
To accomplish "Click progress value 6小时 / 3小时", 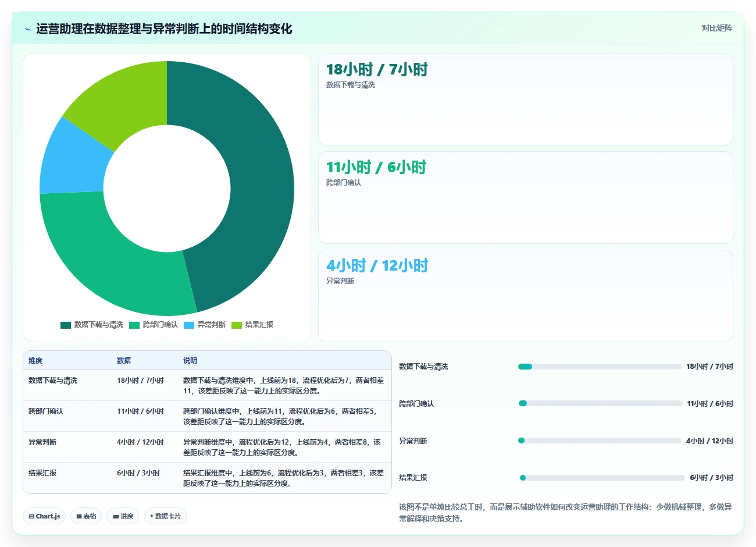I will pos(712,478).
